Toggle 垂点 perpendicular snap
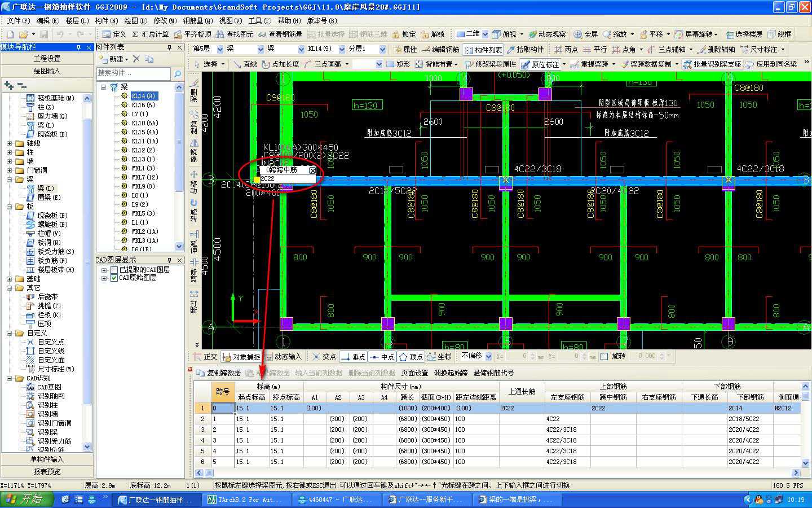 pyautogui.click(x=354, y=357)
